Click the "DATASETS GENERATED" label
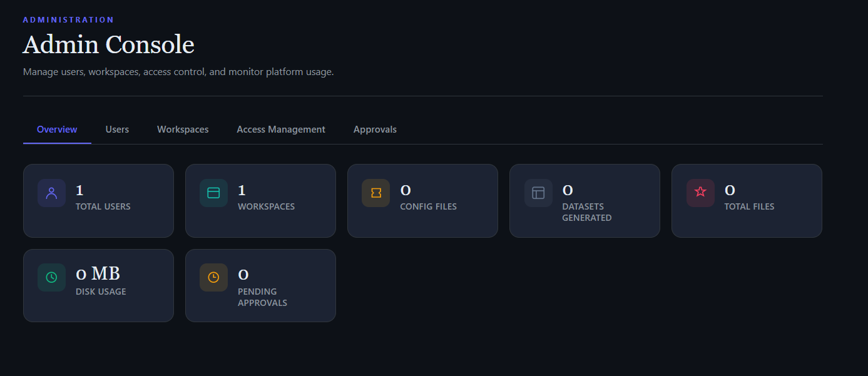The image size is (868, 376). 587,212
